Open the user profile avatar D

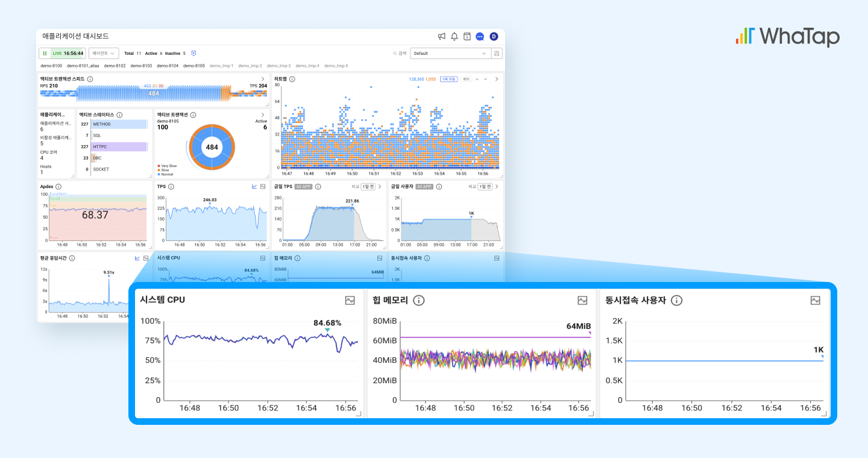494,37
